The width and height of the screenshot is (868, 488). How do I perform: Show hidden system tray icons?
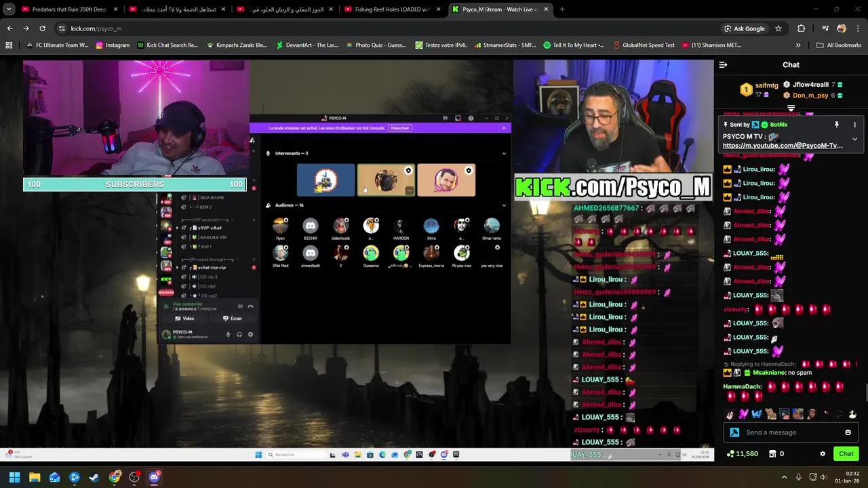[784, 477]
